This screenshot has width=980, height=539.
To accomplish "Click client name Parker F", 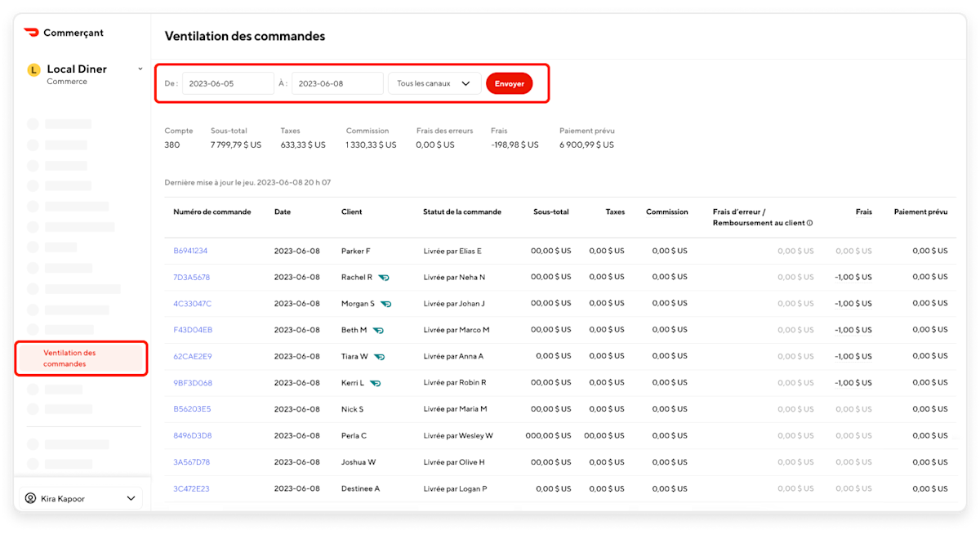I will click(x=355, y=251).
